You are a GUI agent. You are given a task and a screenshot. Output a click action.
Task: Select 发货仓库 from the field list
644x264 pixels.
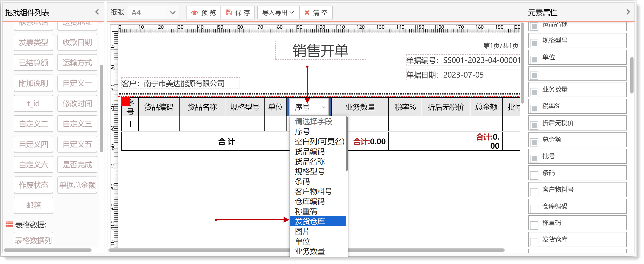pyautogui.click(x=310, y=221)
